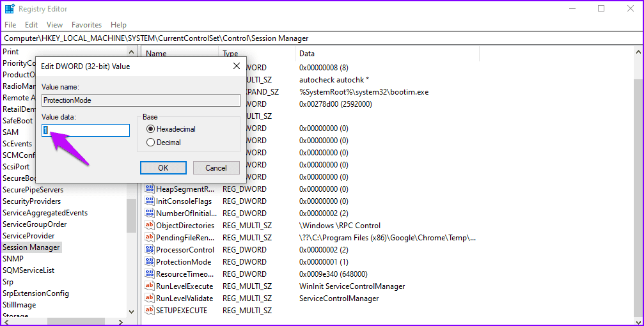Viewport: 644px width, 326px height.
Task: Open the Help menu
Action: click(119, 25)
